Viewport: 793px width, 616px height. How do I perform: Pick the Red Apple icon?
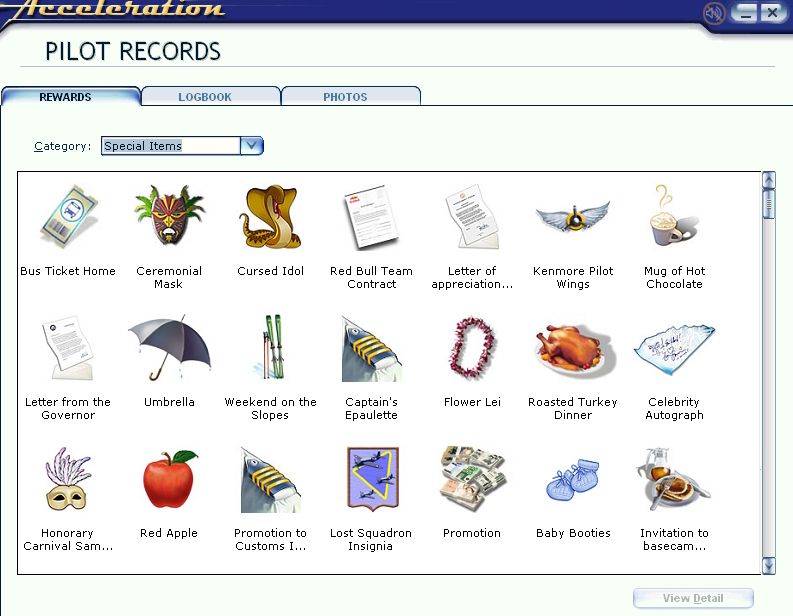pos(169,479)
